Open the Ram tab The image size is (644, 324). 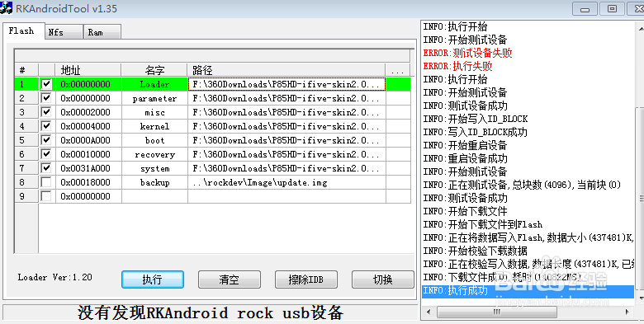[102, 32]
